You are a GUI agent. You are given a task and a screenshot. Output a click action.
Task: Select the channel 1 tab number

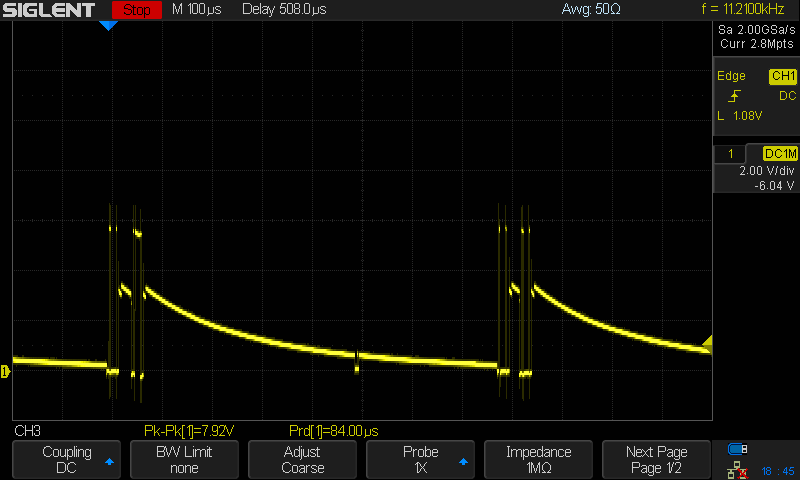(x=730, y=154)
